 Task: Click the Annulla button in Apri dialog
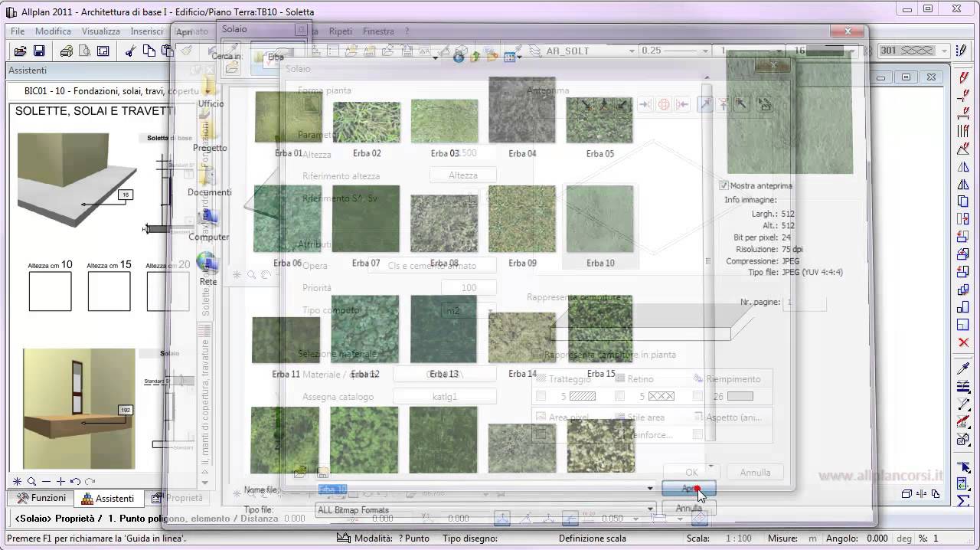(x=689, y=508)
